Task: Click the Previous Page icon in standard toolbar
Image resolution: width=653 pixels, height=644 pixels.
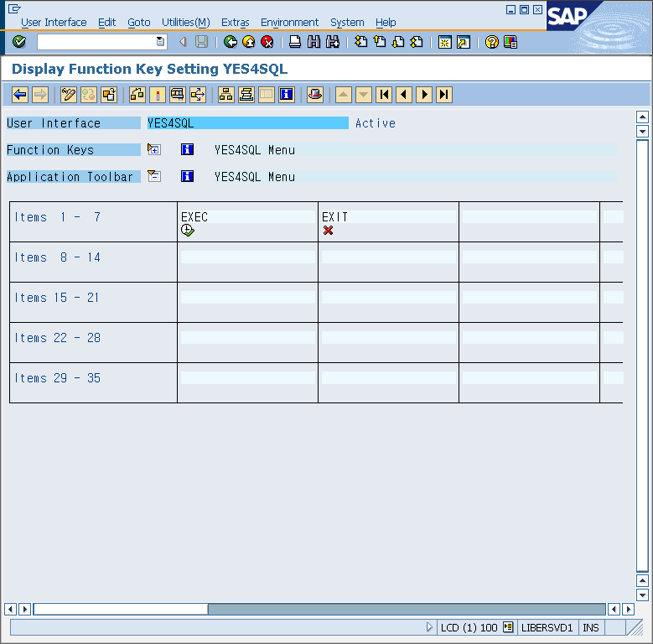Action: coord(380,42)
